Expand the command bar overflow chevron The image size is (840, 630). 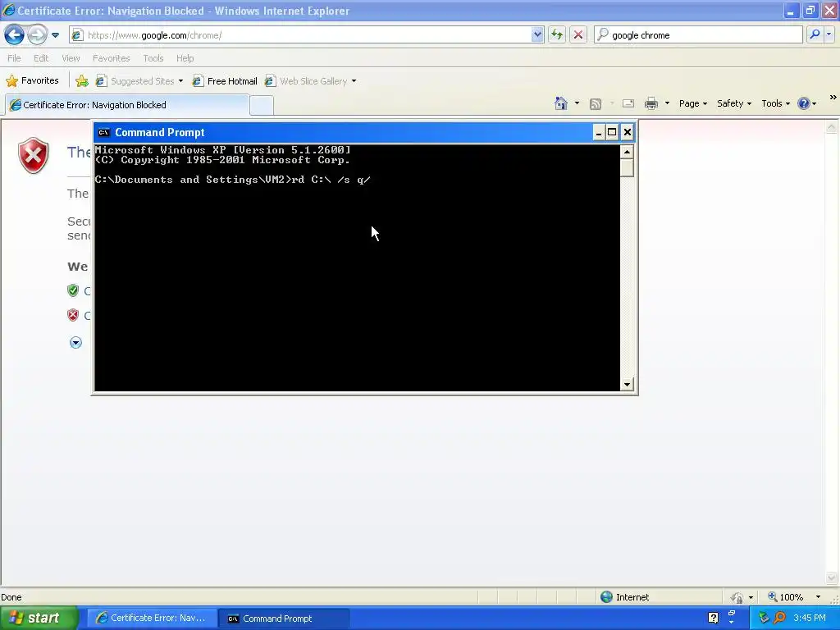point(833,98)
